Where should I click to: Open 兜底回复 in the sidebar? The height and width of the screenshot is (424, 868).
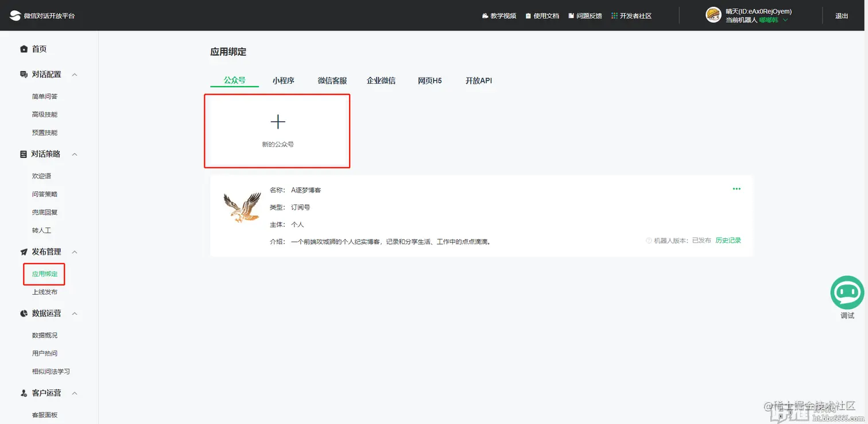[x=45, y=213]
